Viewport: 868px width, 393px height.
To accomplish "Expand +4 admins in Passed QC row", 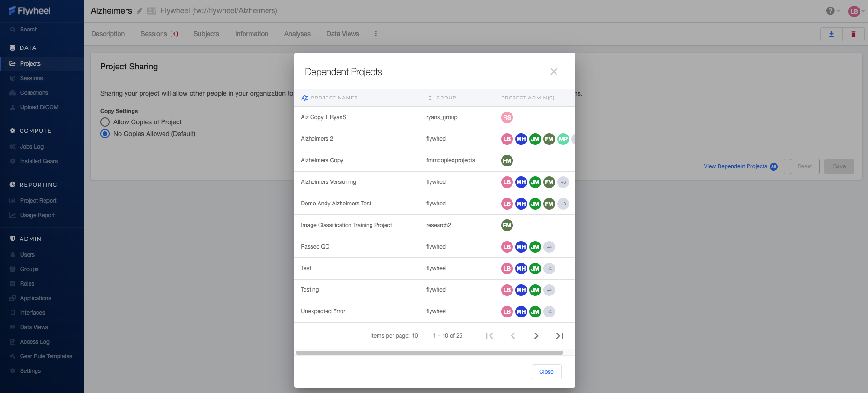I will point(549,247).
